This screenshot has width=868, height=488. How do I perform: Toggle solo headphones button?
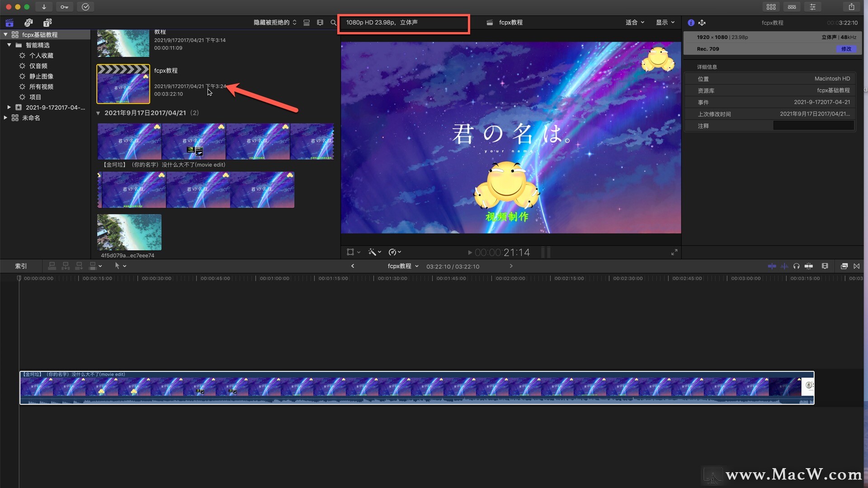point(797,266)
